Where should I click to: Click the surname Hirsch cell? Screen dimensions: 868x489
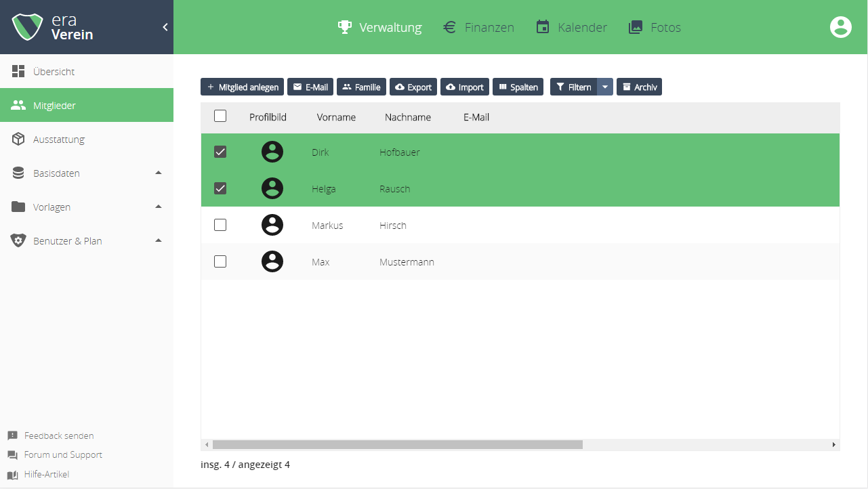[393, 225]
